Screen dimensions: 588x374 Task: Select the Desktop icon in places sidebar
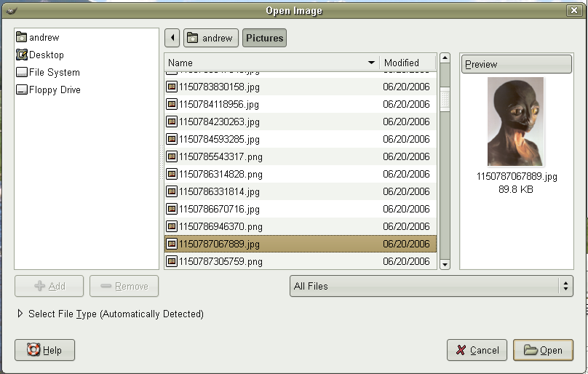tap(22, 55)
